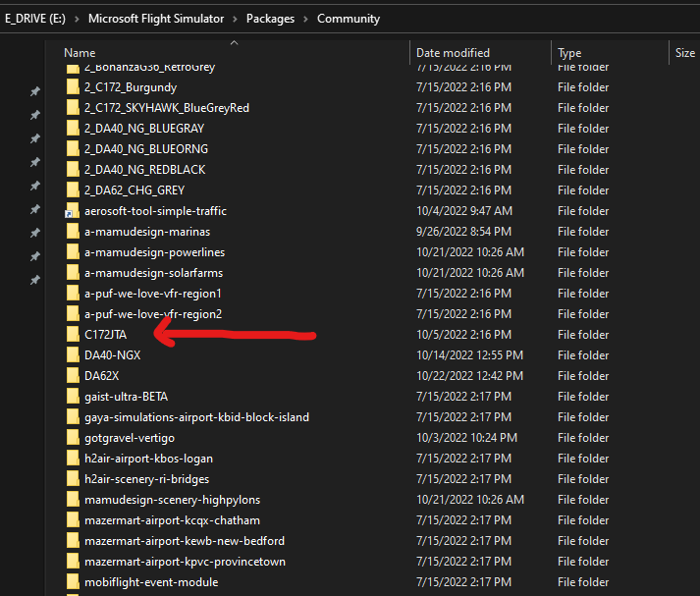Click the 2_C172_SKYHAWK_BlueGreyRed folder icon

pos(73,108)
